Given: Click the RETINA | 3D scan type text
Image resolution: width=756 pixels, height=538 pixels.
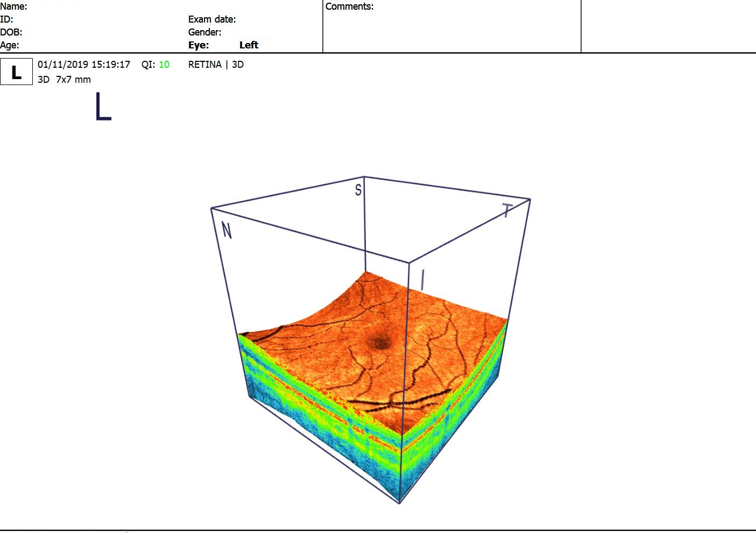Looking at the screenshot, I should [x=216, y=65].
